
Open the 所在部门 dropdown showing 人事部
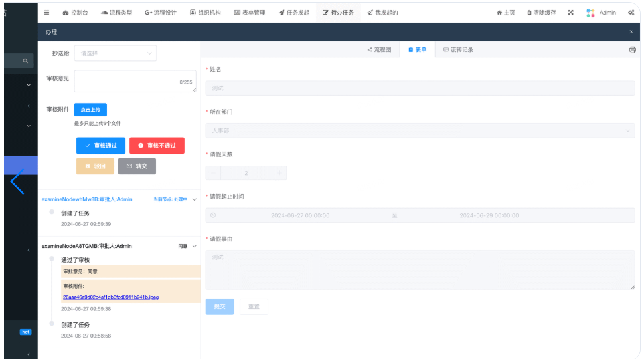pos(420,131)
